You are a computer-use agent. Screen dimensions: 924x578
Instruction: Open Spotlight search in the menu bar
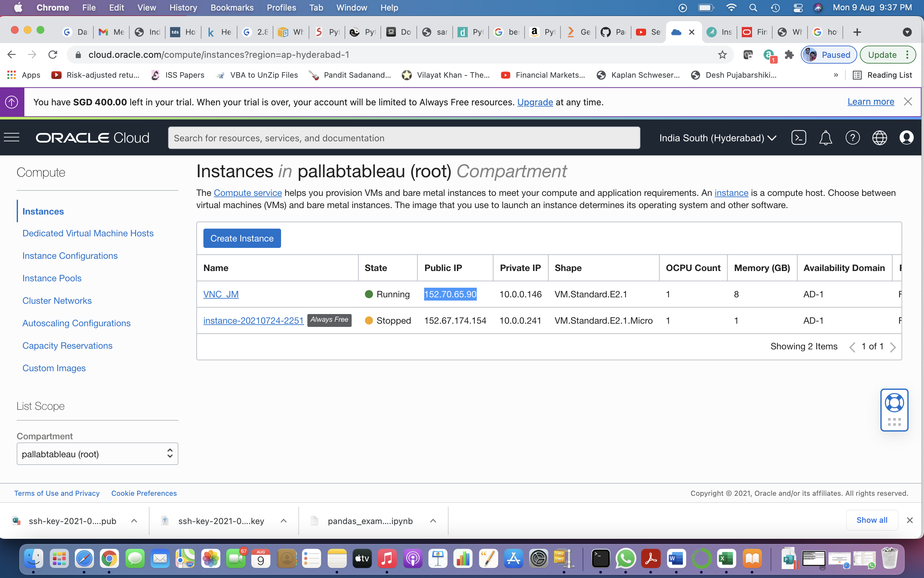753,8
